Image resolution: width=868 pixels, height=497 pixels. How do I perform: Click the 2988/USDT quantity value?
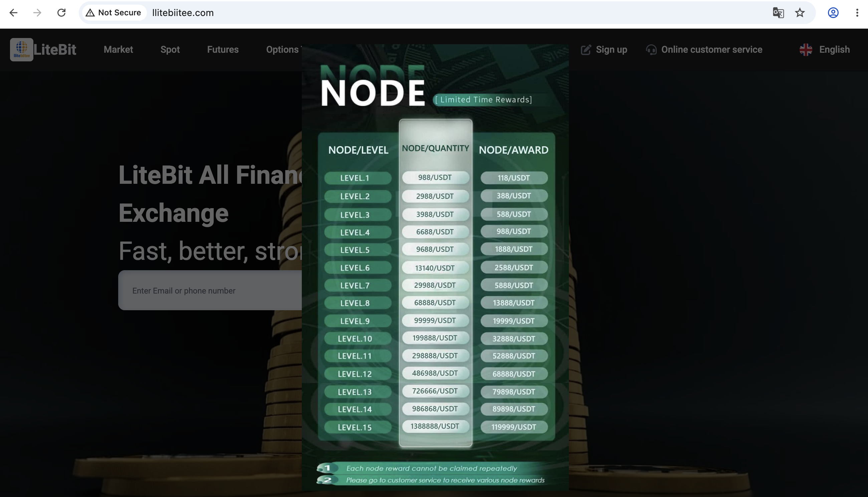coord(436,196)
